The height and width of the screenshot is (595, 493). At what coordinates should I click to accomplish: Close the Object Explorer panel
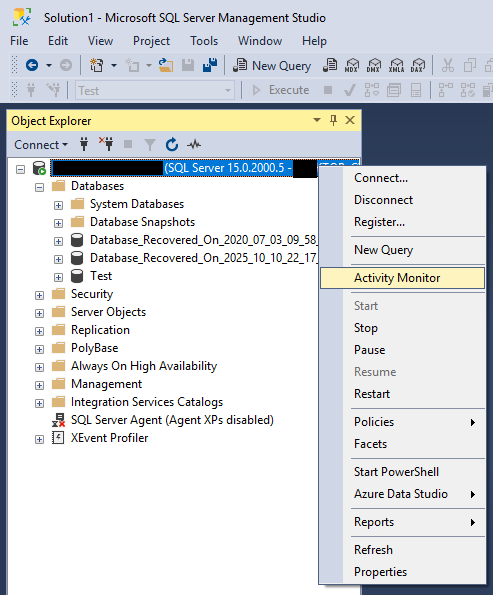[350, 120]
